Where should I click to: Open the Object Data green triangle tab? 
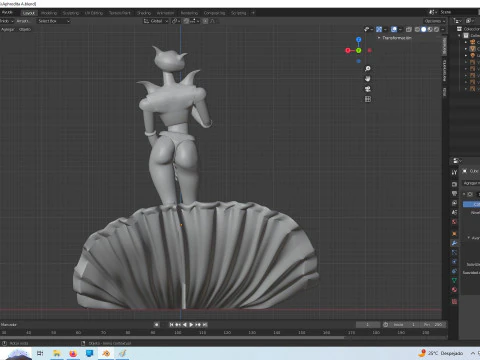454,280
